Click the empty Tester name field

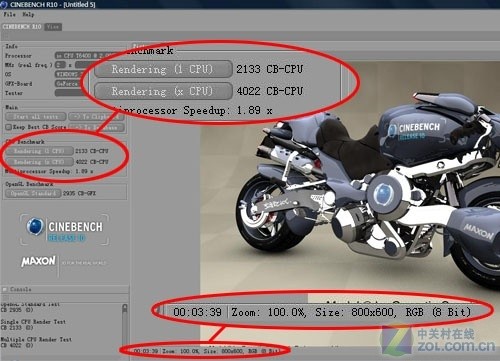pyautogui.click(x=69, y=93)
